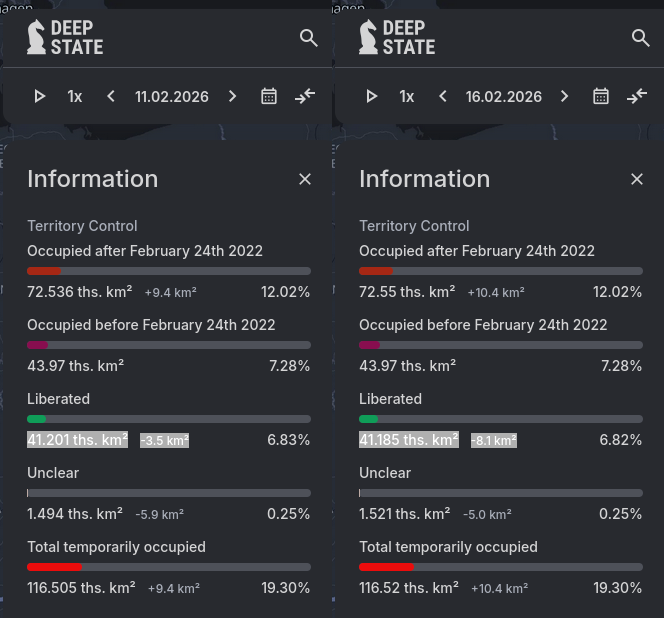Go to next day after 16.02.2026
The image size is (664, 618).
564,97
